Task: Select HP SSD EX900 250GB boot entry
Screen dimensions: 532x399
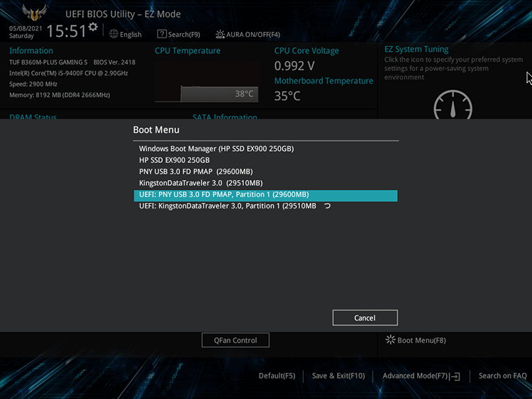Action: click(266, 160)
